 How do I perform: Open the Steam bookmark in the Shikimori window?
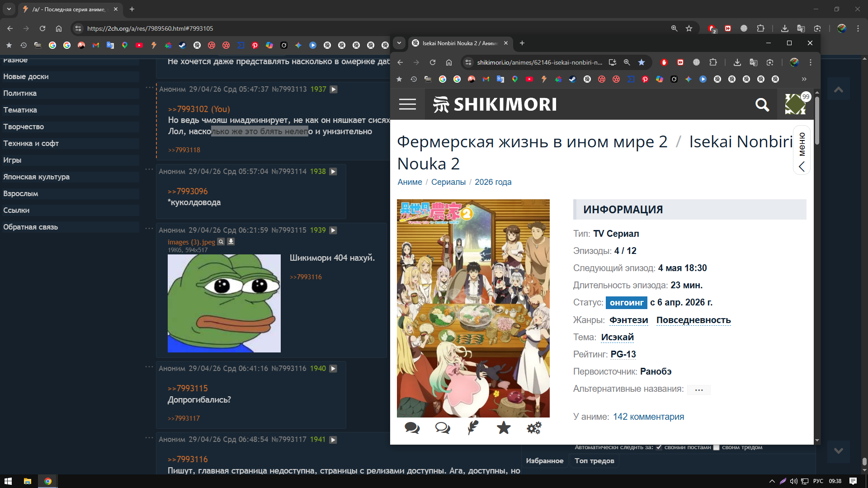pos(573,79)
